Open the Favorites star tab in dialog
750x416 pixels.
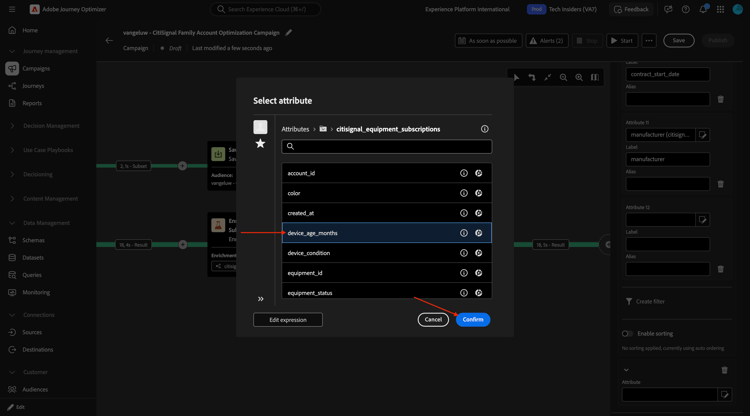coord(260,143)
